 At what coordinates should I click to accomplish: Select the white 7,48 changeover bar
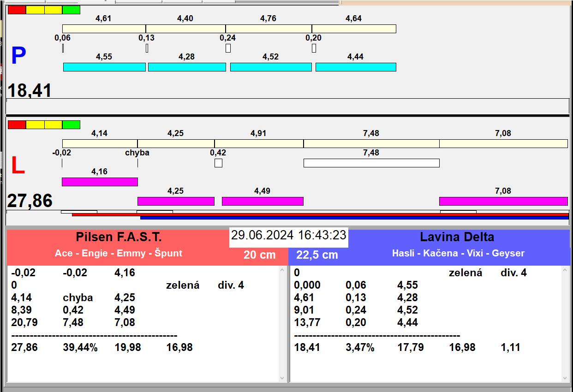point(371,163)
